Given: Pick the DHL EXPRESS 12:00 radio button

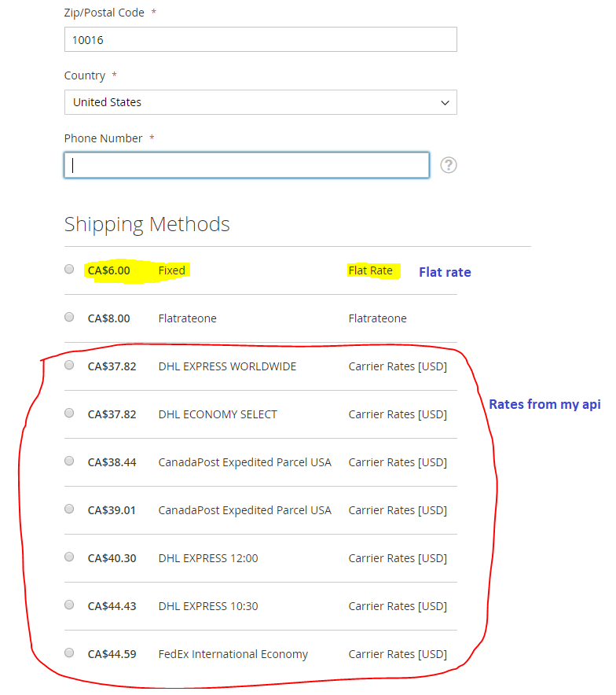Looking at the screenshot, I should 69,557.
